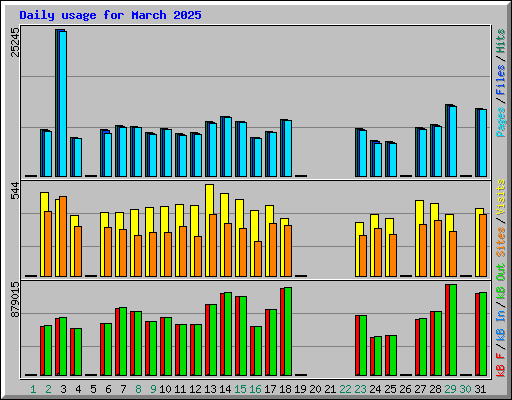Viewport: 512px width, 400px height.
Task: Click the green kB bar for day 24
Action: point(378,356)
